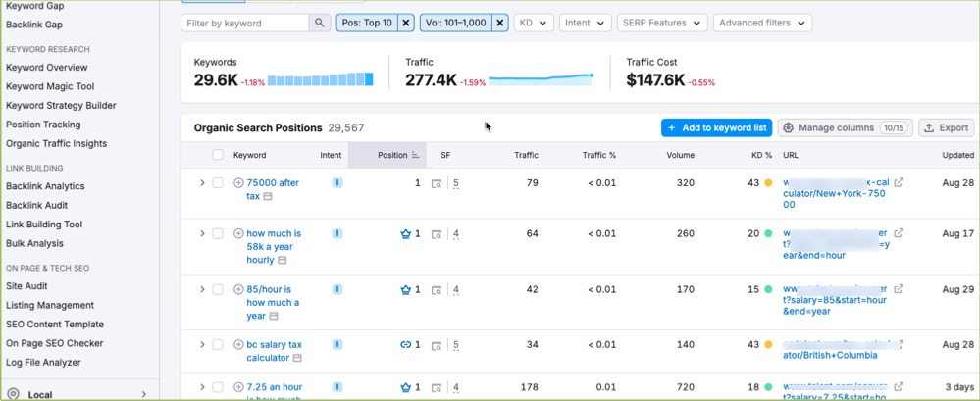Check the box for 75000 after tax
980x401 pixels.
(x=218, y=183)
